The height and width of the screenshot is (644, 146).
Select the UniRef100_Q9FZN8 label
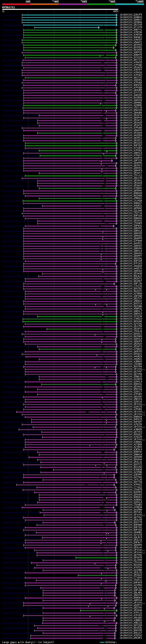[131, 296]
